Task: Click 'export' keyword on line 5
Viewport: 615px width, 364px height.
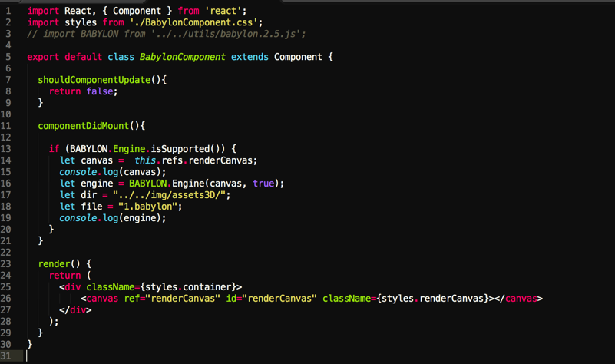Action: [x=43, y=57]
